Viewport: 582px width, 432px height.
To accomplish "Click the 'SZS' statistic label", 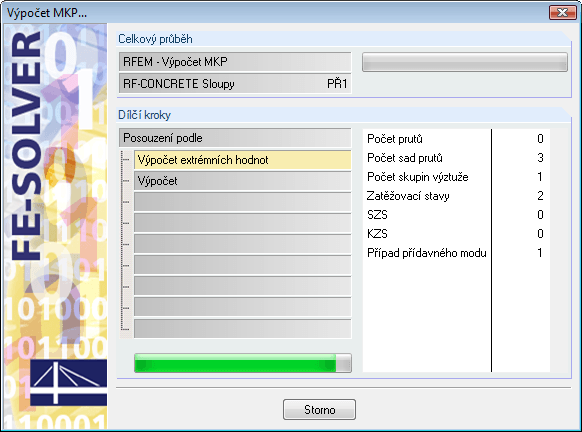I will click(x=377, y=215).
